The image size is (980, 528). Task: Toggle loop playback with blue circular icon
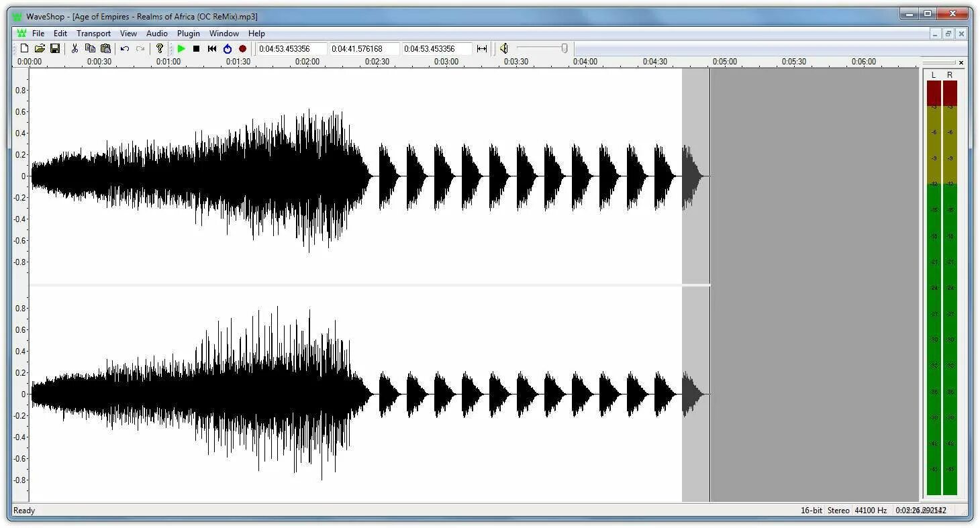228,48
